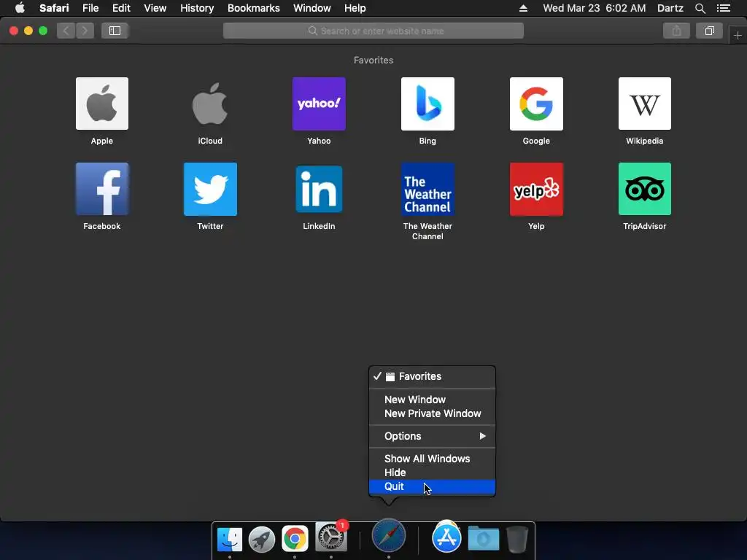747x560 pixels.
Task: Choose New Private Window
Action: click(x=432, y=413)
